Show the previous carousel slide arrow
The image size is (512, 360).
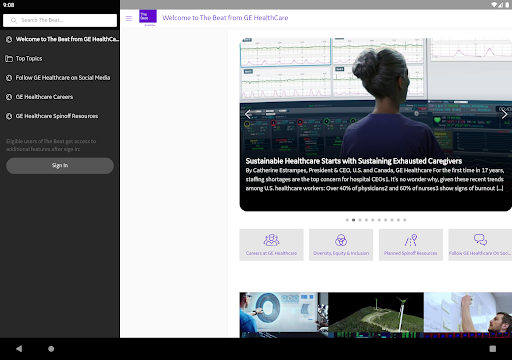click(248, 114)
